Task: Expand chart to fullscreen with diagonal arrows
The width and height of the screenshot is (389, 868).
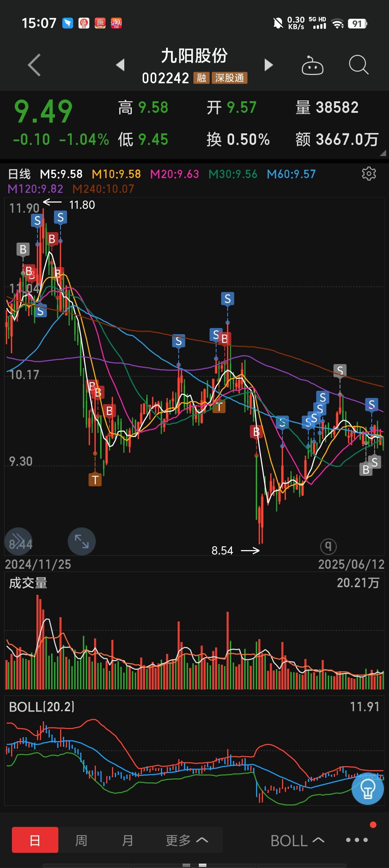Action: pyautogui.click(x=82, y=541)
